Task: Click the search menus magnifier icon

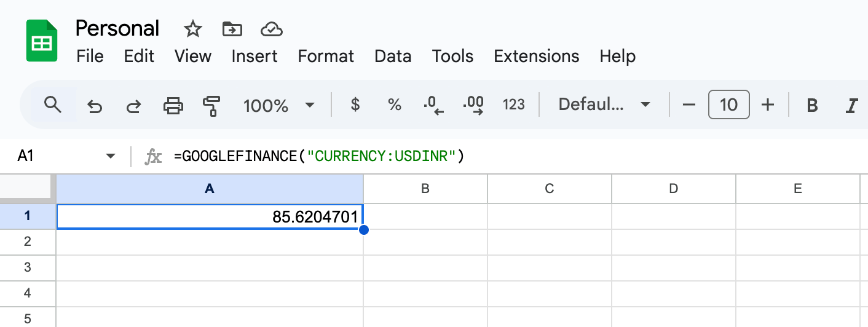Action: 53,105
